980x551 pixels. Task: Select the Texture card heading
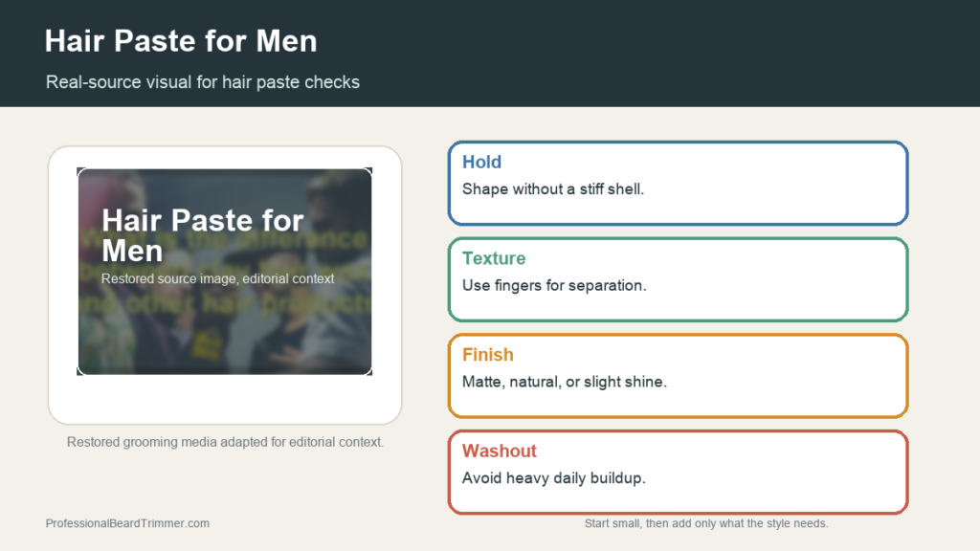(x=494, y=258)
